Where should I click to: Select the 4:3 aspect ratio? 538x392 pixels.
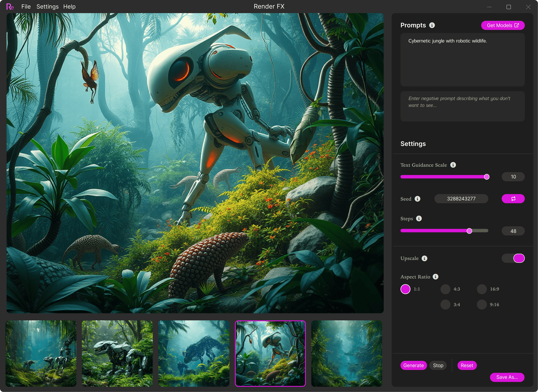coord(445,289)
